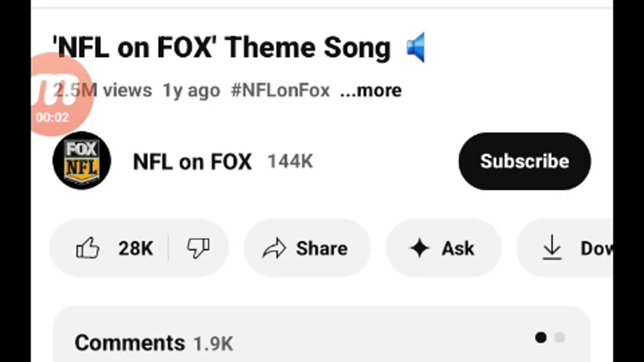Tap the 144K subscriber count

pos(290,162)
